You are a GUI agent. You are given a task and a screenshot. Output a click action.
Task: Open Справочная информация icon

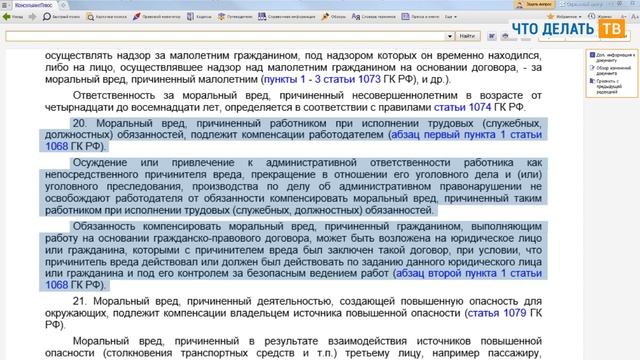pyautogui.click(x=262, y=17)
